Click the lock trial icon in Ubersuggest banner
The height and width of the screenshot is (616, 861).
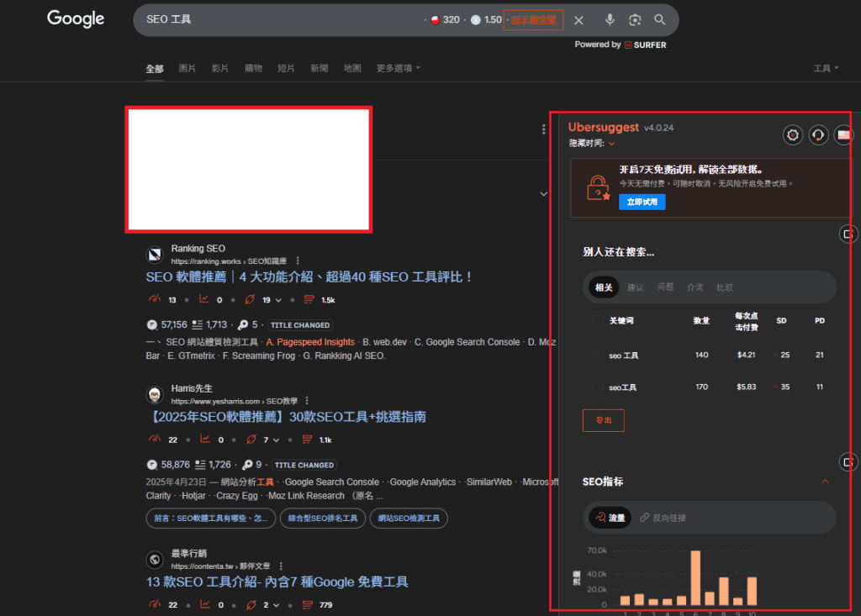tap(598, 187)
